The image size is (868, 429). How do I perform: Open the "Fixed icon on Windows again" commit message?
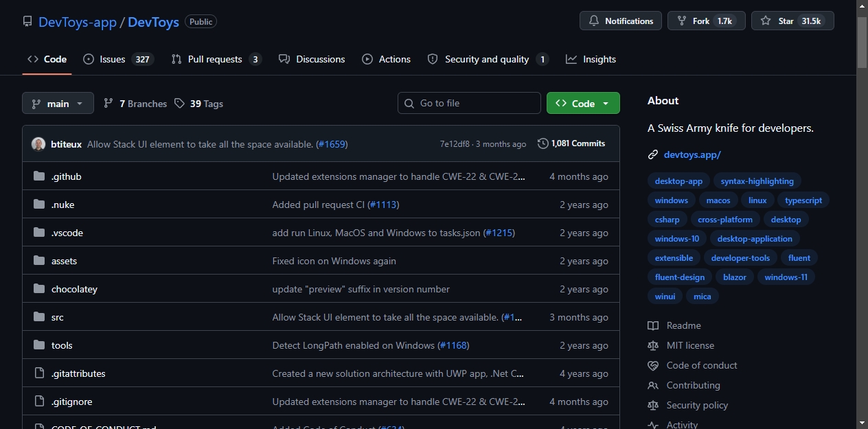(x=334, y=261)
